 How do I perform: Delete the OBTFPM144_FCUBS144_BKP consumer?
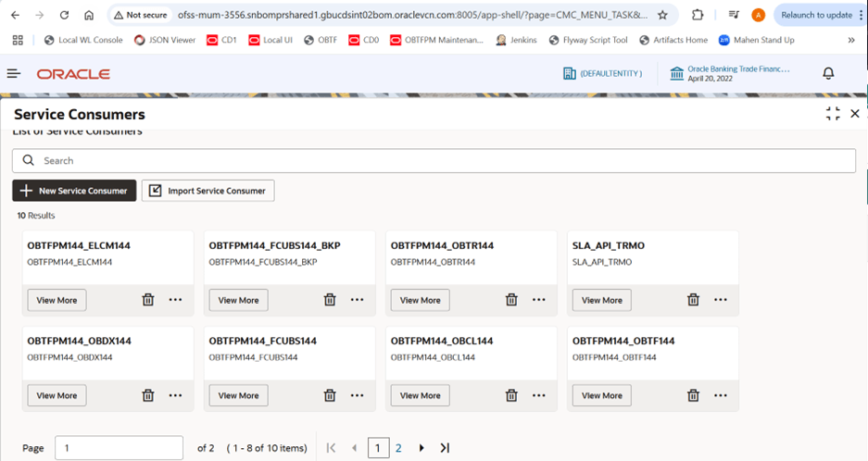point(330,300)
